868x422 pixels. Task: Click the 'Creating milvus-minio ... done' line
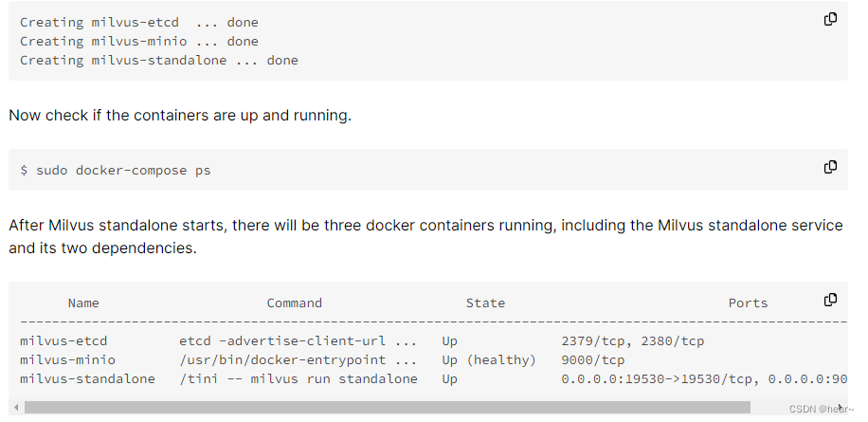(x=139, y=42)
